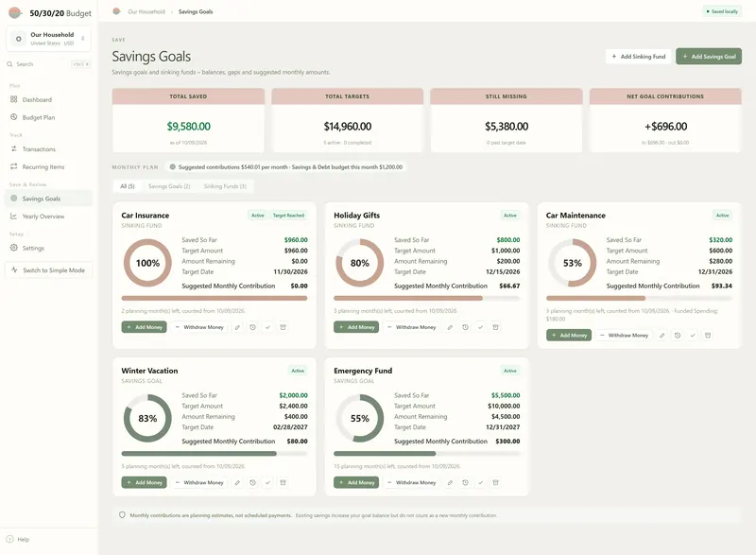Withdraw Money from the Emergency Fund goal

coord(412,483)
